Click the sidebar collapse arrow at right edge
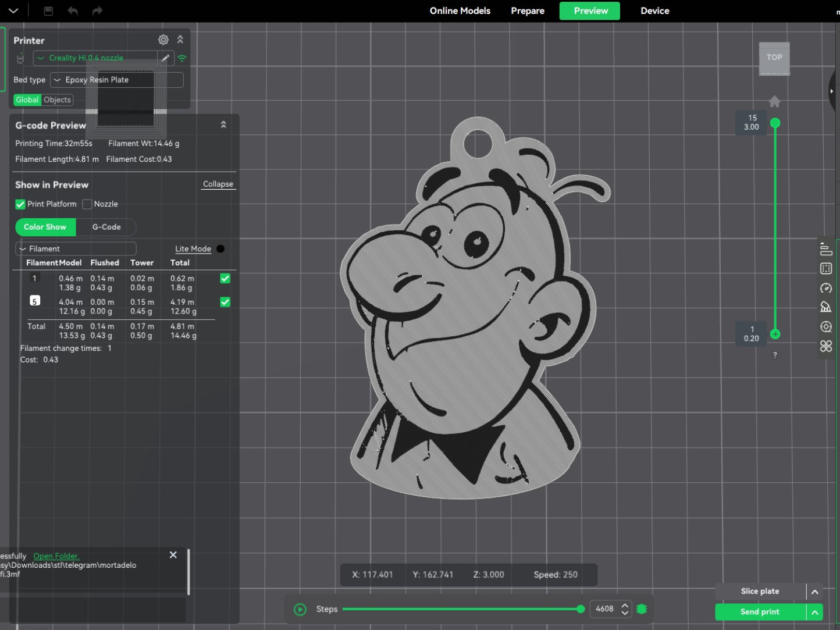 (833, 91)
